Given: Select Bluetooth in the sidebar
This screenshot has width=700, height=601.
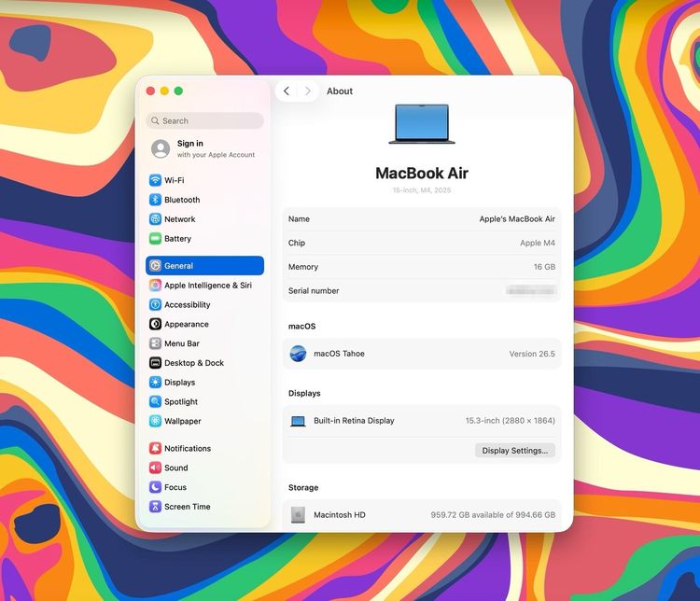Looking at the screenshot, I should pos(205,200).
